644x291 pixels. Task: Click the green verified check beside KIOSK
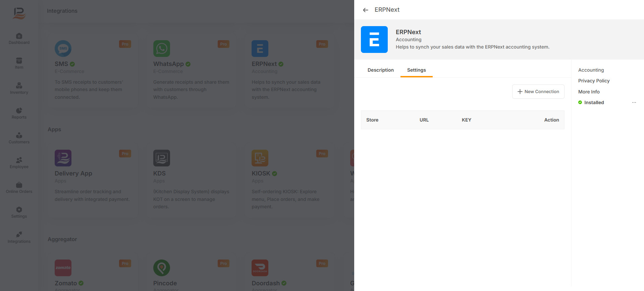[x=274, y=173]
